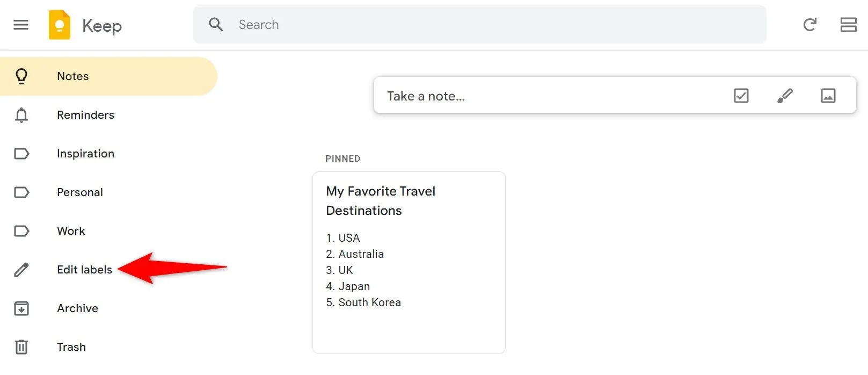
Task: Click the Personal label tag icon
Action: pyautogui.click(x=21, y=192)
